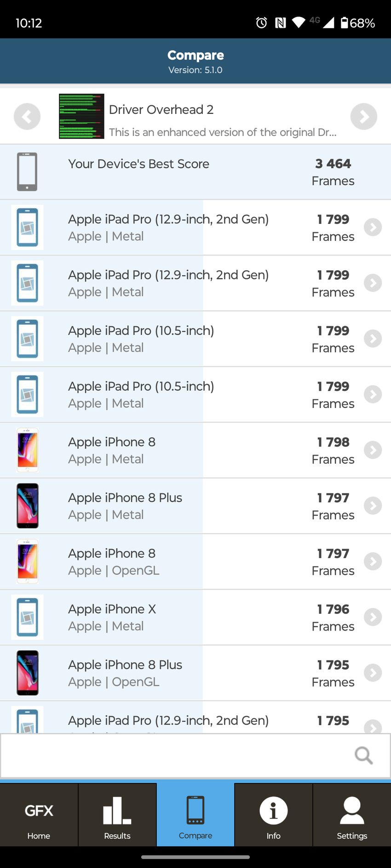
Task: Go to the previous benchmark test
Action: point(27,116)
